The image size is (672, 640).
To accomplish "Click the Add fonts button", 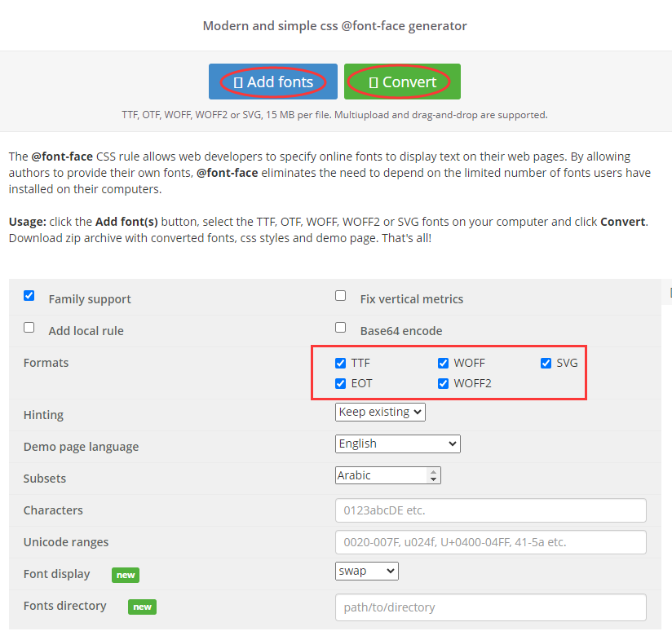I will (x=273, y=82).
